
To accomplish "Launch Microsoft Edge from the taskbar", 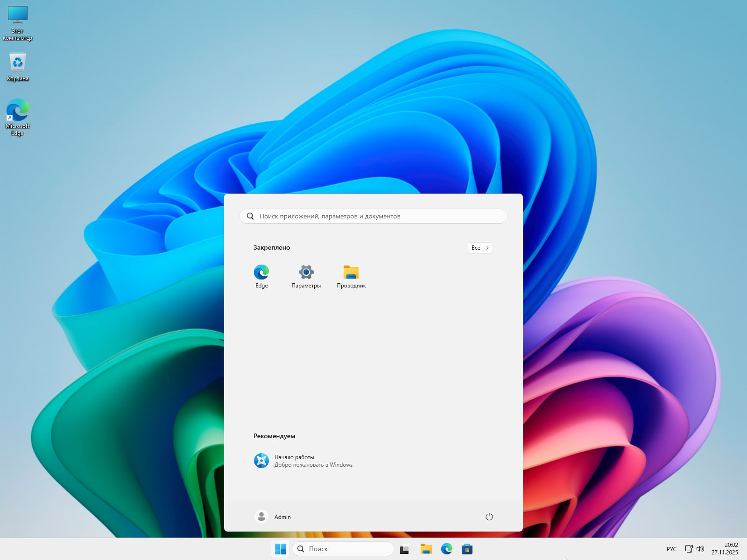I will 447,549.
